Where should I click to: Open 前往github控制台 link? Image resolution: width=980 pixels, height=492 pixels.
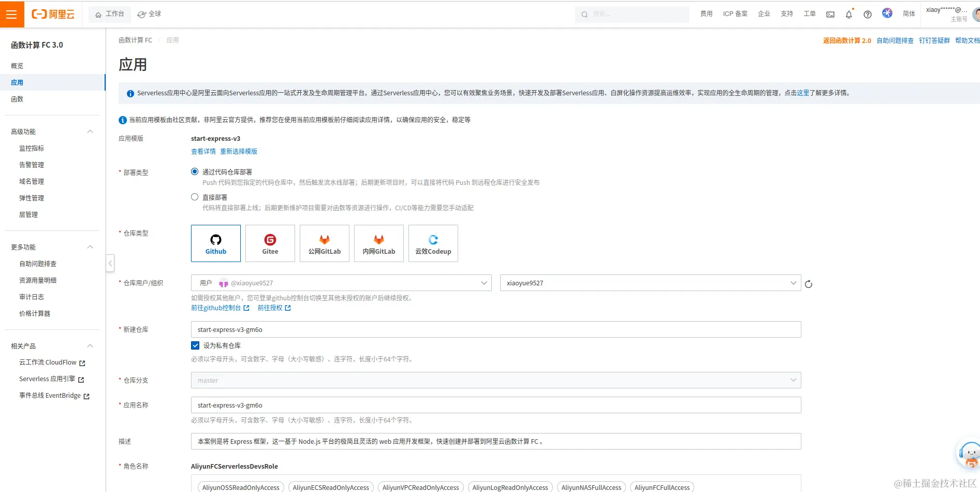[216, 307]
